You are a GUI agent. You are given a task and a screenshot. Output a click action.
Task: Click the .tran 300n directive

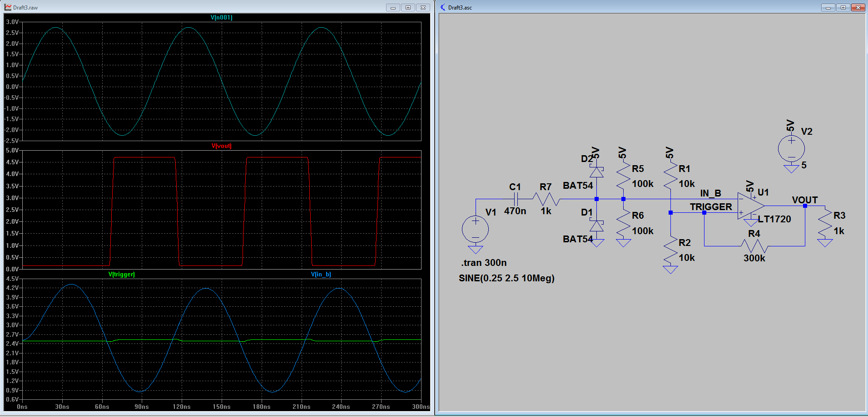tap(484, 263)
